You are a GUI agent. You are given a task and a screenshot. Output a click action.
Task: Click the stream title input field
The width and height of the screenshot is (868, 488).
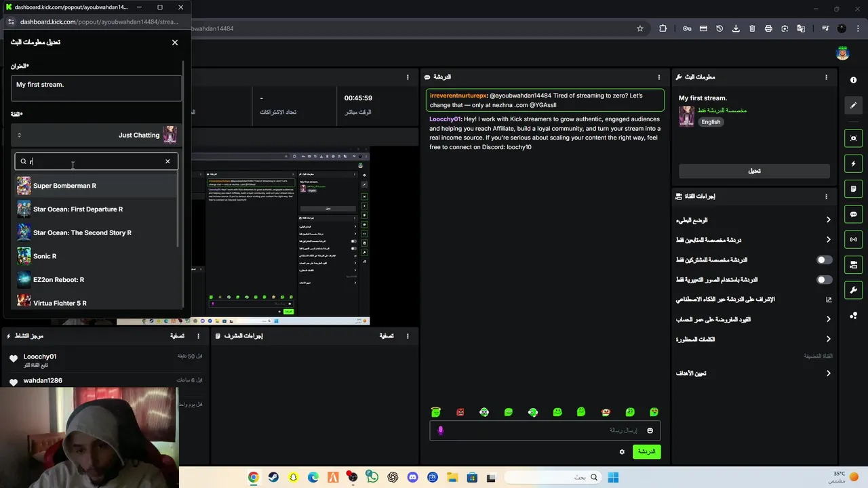[96, 88]
